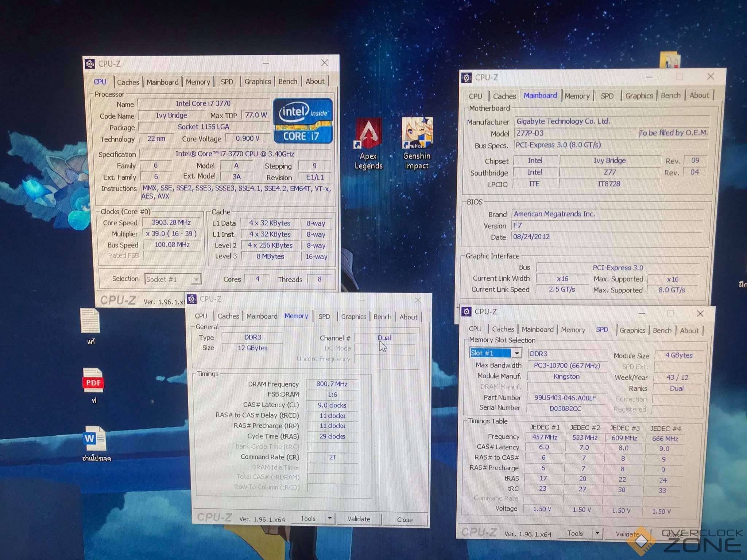Switch to Graphics tab in Mainboard window
This screenshot has width=747, height=560.
[639, 96]
